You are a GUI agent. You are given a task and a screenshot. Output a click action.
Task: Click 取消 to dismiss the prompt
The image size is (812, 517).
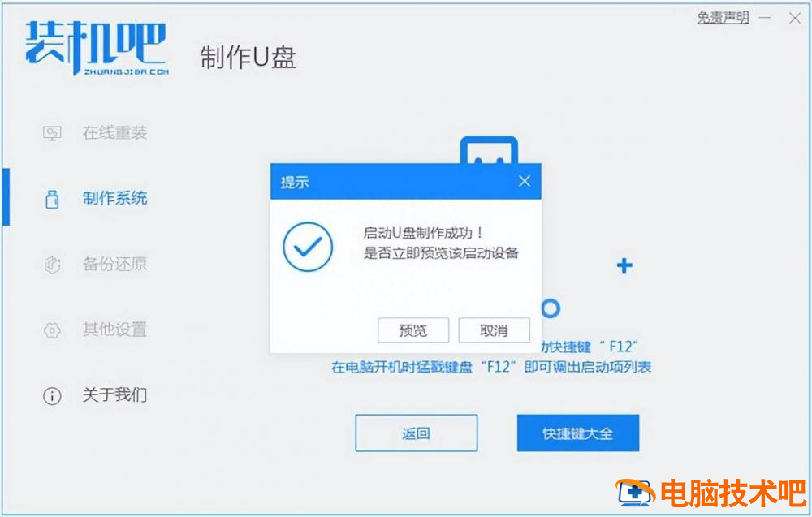pyautogui.click(x=494, y=330)
